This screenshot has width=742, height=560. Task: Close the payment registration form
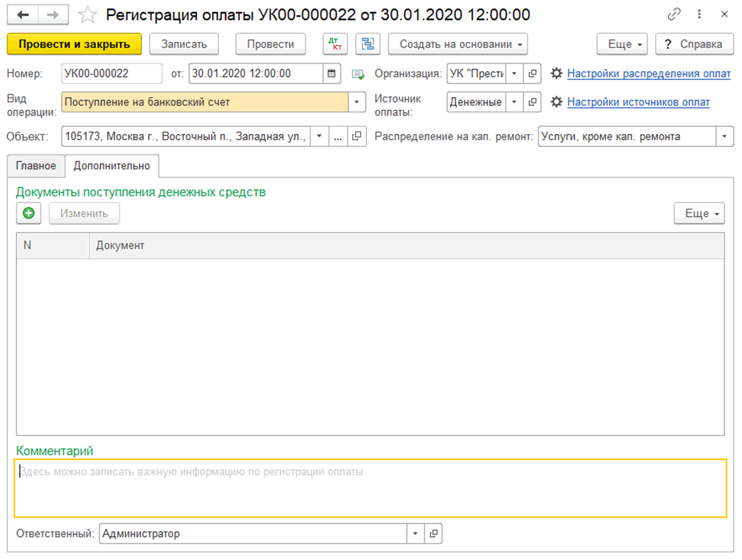(x=724, y=14)
